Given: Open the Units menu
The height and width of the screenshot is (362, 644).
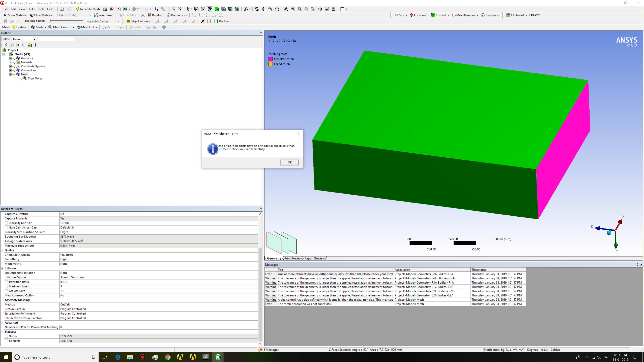Looking at the screenshot, I should tap(31, 9).
